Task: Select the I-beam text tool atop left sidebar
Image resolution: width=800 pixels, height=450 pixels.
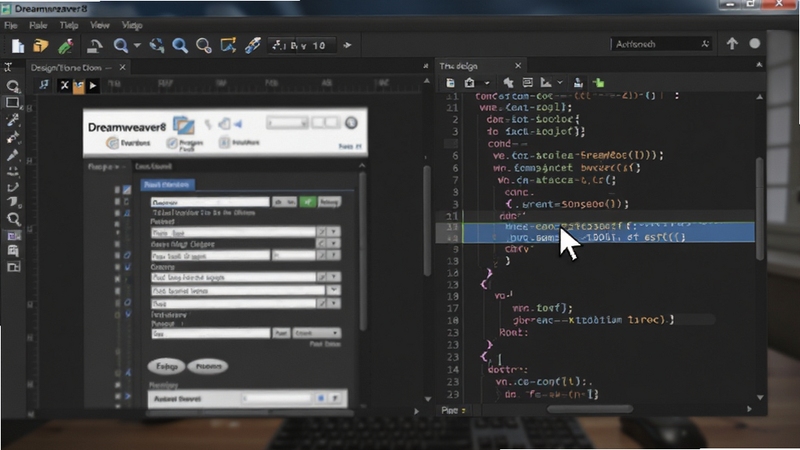Action: point(8,67)
